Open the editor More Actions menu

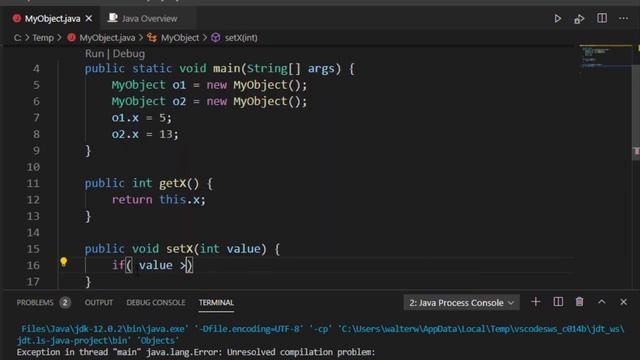[623, 18]
